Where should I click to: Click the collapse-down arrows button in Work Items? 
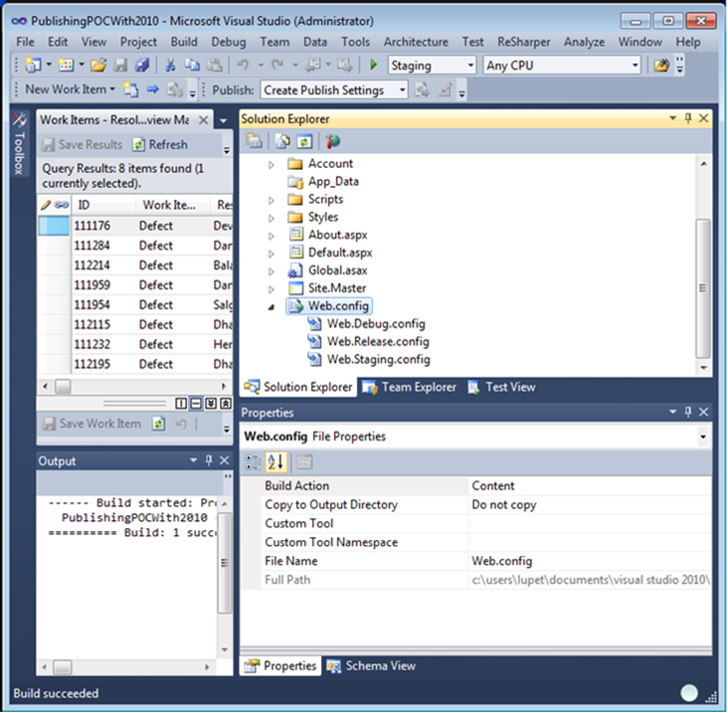(211, 404)
